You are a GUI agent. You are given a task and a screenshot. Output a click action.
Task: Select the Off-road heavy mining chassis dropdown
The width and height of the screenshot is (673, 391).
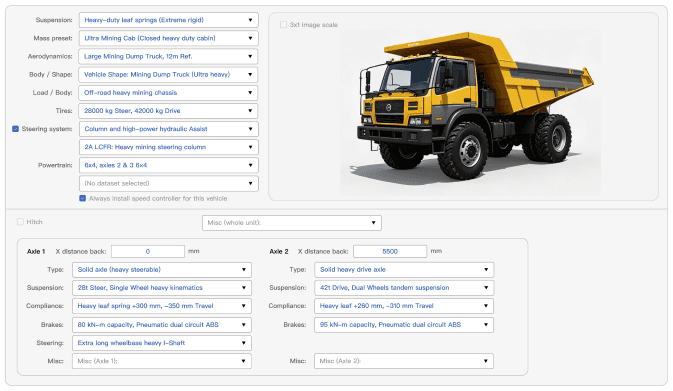coord(168,93)
